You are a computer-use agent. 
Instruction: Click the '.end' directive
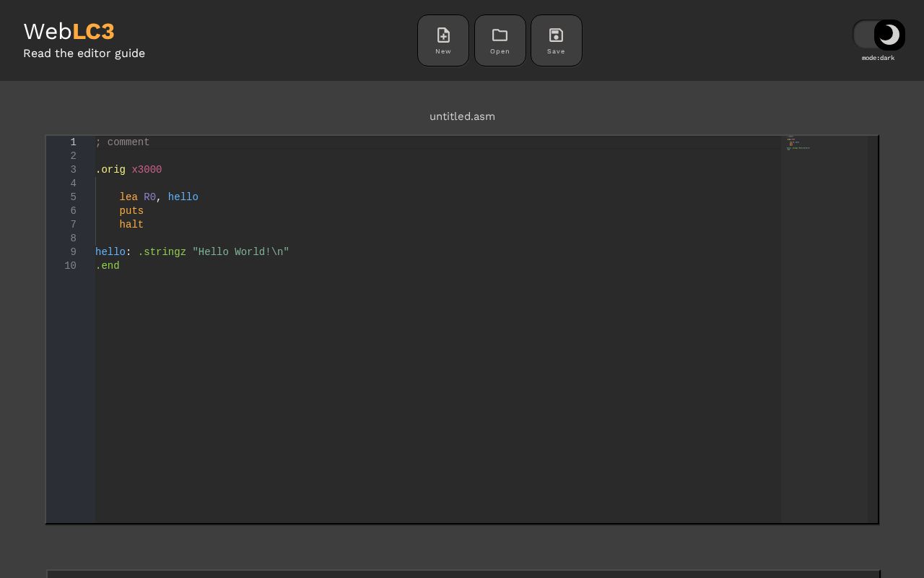(x=108, y=266)
